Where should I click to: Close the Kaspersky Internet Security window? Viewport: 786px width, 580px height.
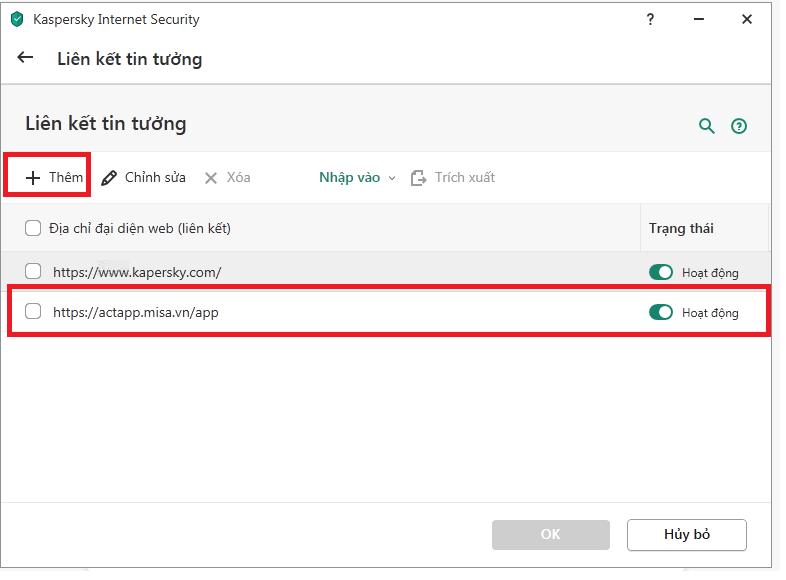coord(746,20)
